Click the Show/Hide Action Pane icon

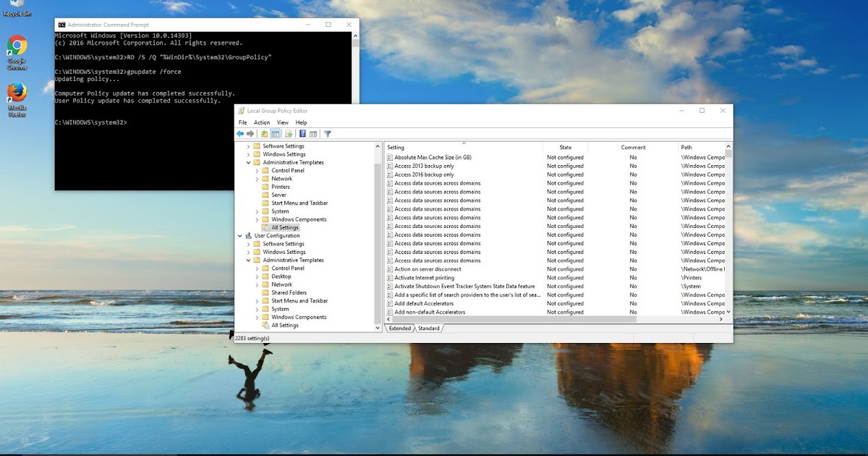click(x=314, y=133)
